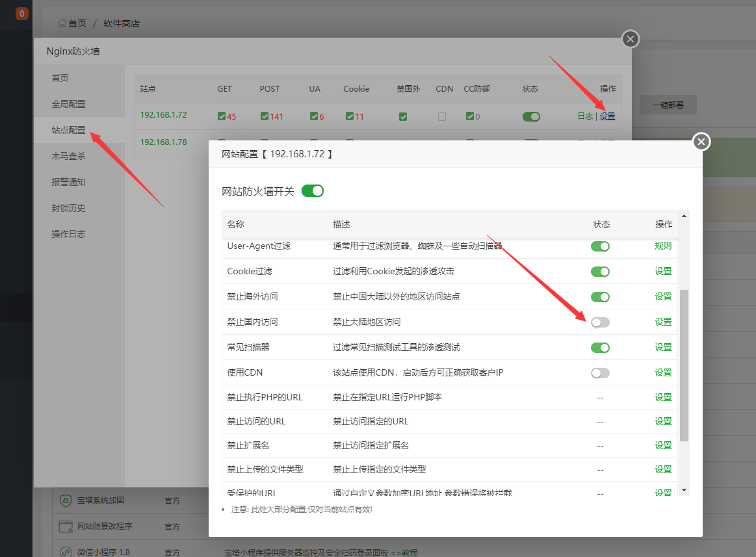Click 规则 link for User-Agent过滤
The image size is (756, 557).
[663, 246]
